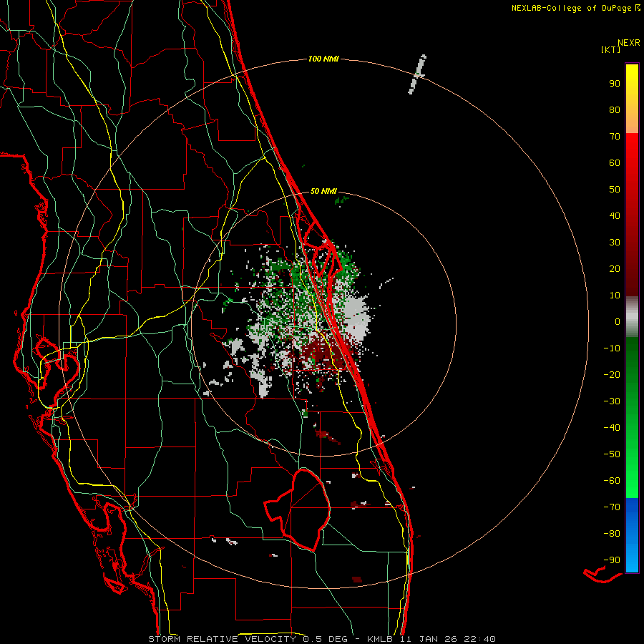Click the 60 value on the velocity scale

pos(615,162)
